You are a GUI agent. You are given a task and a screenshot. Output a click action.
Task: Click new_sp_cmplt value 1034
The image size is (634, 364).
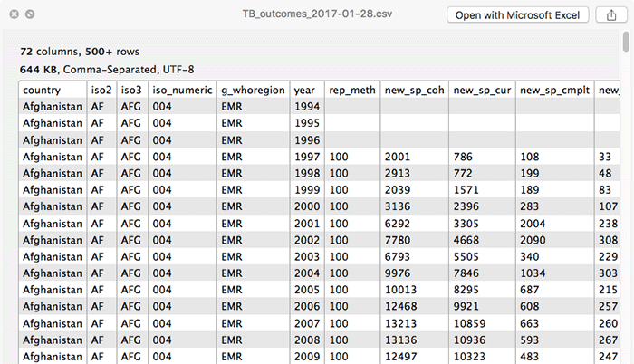(533, 273)
